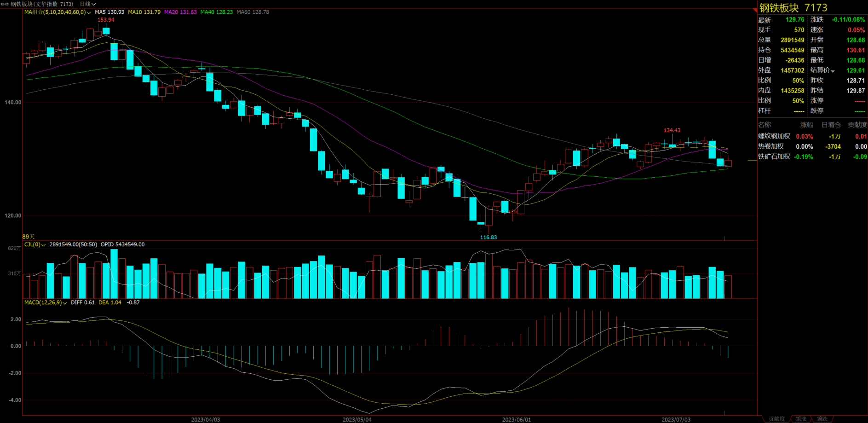The width and height of the screenshot is (868, 423).
Task: Sort by the 涨幅 column header
Action: point(806,125)
